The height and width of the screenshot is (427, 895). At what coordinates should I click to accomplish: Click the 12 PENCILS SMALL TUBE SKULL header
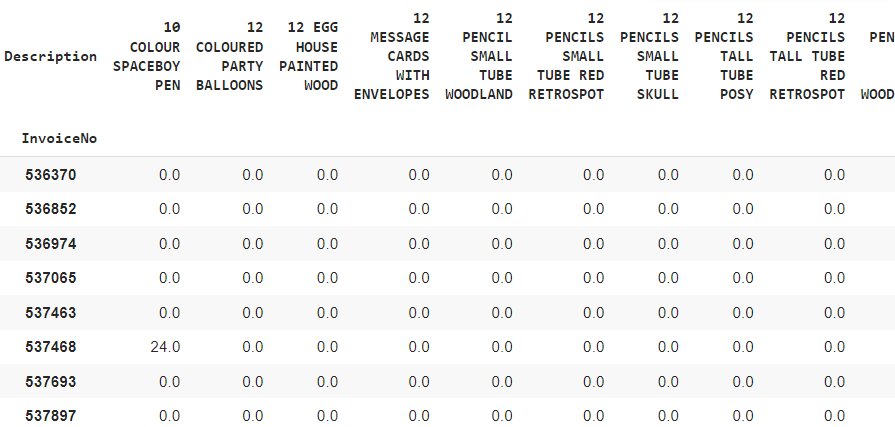pos(658,57)
